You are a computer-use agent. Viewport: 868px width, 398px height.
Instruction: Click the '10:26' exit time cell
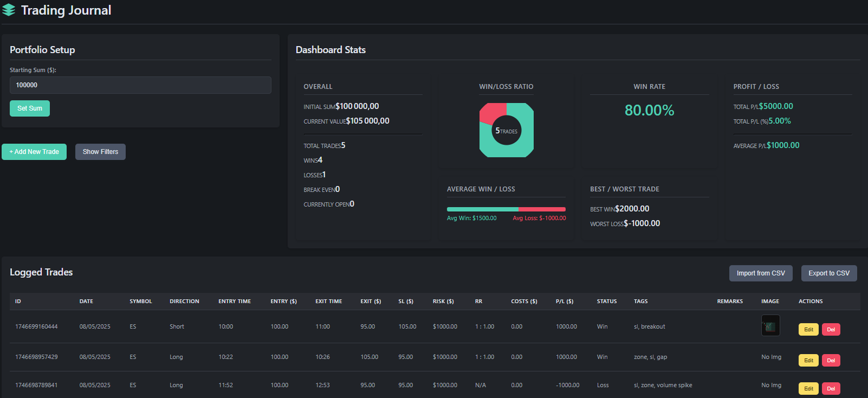[x=322, y=357]
